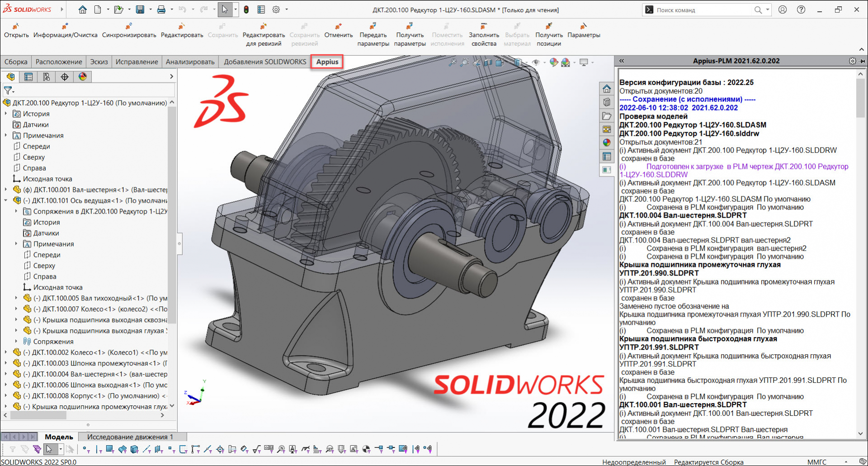The width and height of the screenshot is (868, 466).
Task: Switch to the 'Эскиз' ribbon tab
Action: pos(99,62)
